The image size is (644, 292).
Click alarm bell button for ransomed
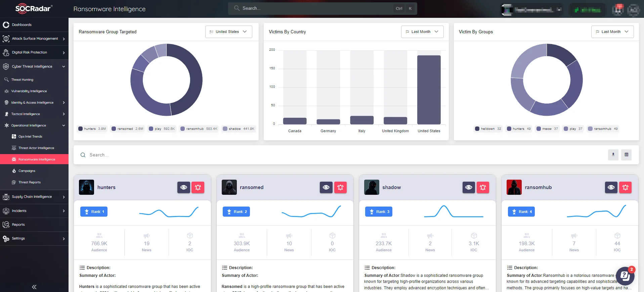[340, 187]
